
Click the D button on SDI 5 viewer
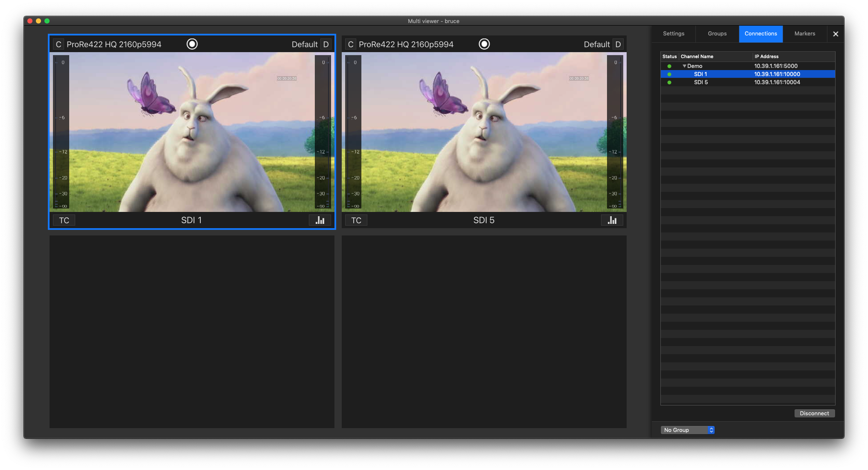[x=618, y=44]
